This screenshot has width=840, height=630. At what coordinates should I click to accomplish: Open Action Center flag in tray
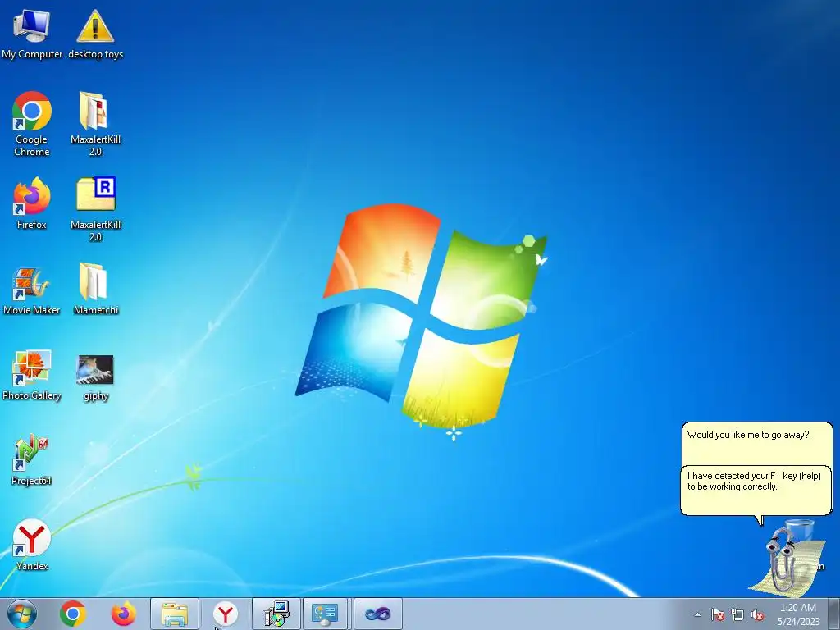click(718, 614)
